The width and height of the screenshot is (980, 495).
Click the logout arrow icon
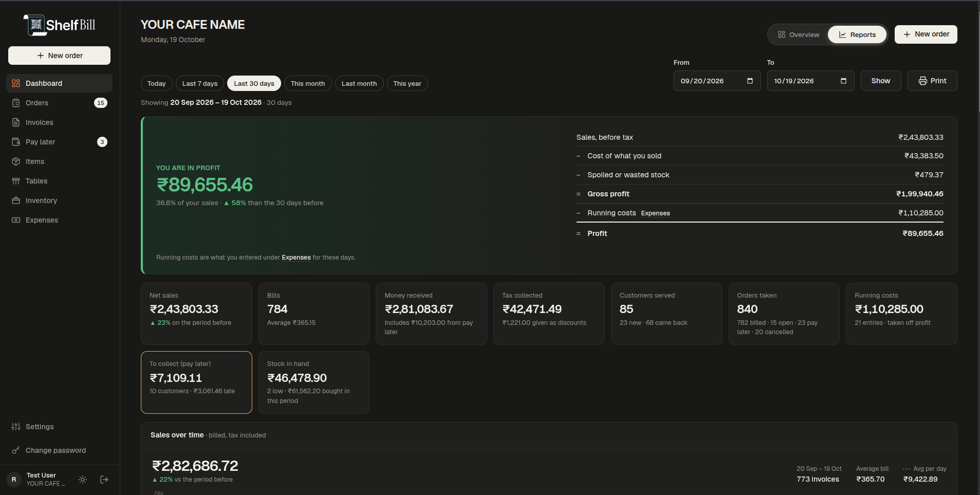click(104, 480)
